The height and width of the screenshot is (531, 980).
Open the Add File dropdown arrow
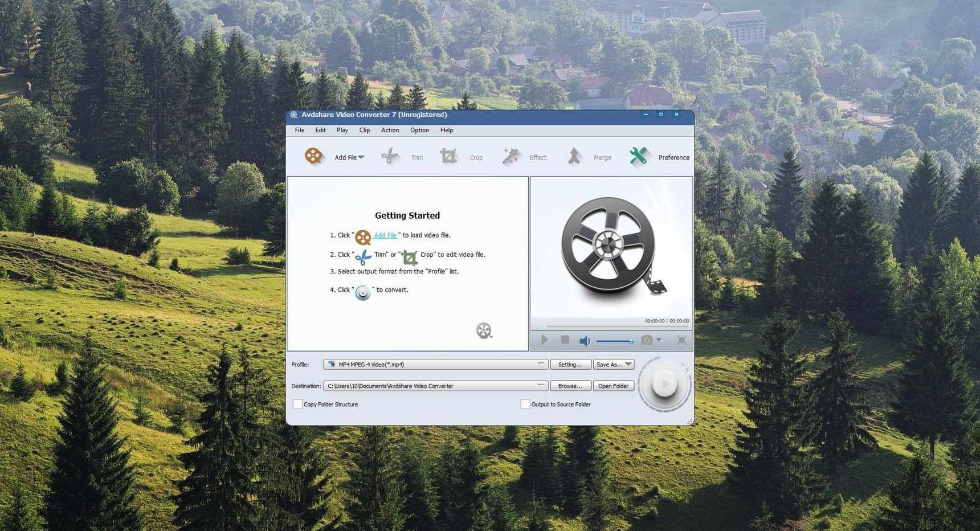[x=361, y=157]
